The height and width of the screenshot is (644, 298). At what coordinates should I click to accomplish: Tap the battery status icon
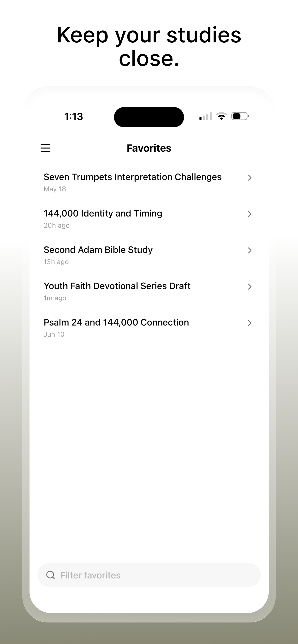point(240,116)
